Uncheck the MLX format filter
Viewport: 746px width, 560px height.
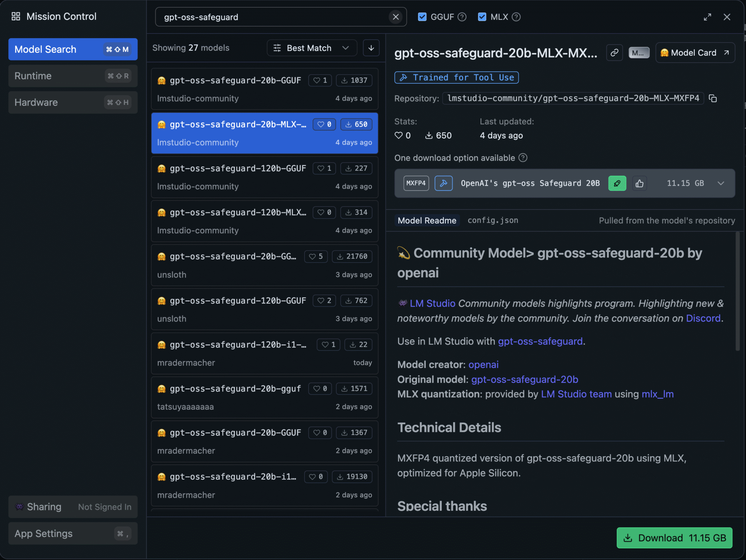(x=483, y=17)
